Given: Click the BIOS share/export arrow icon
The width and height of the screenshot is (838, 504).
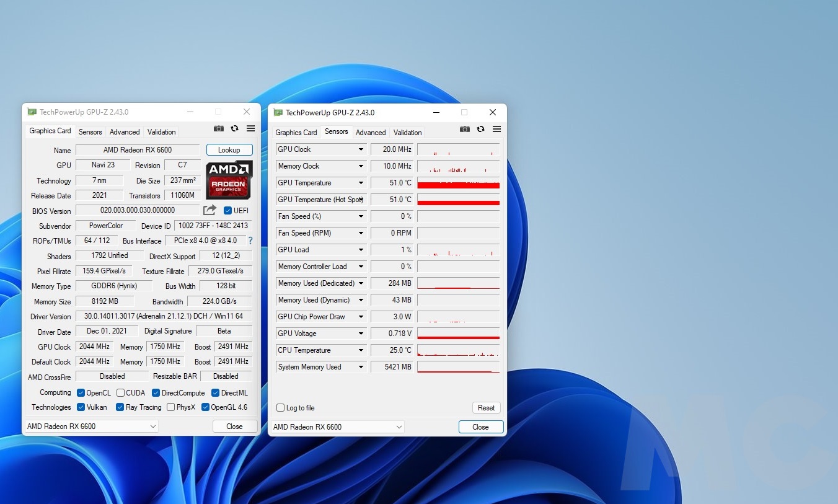Looking at the screenshot, I should coord(210,210).
